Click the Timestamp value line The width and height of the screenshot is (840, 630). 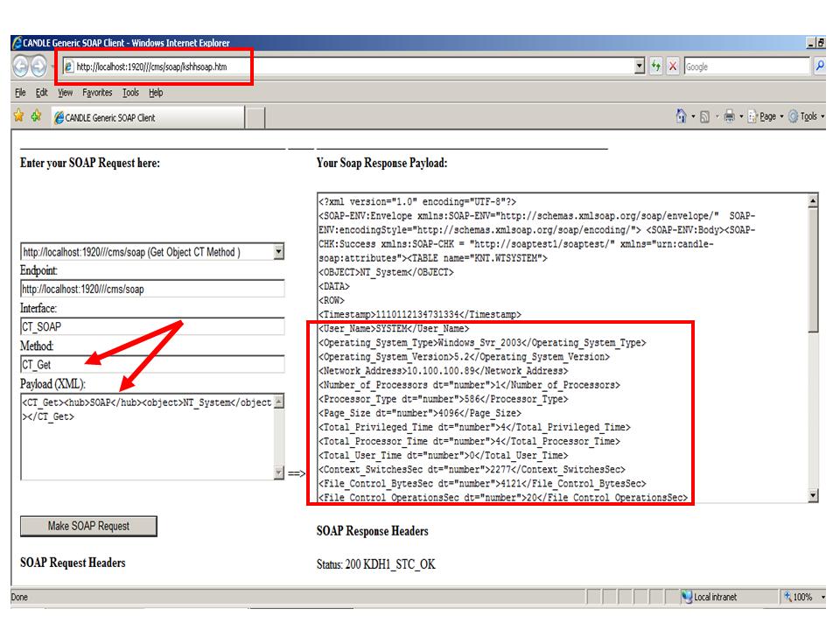419,314
